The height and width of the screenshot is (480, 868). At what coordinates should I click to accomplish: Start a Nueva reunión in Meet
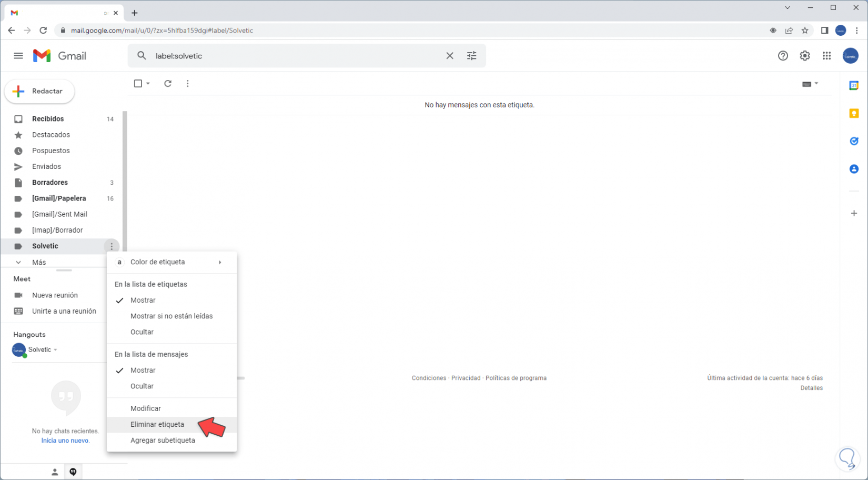point(55,295)
